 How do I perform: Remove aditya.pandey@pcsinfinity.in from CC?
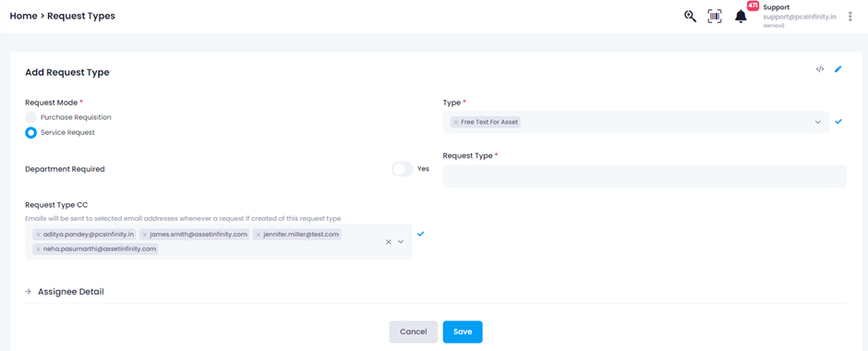click(x=38, y=235)
